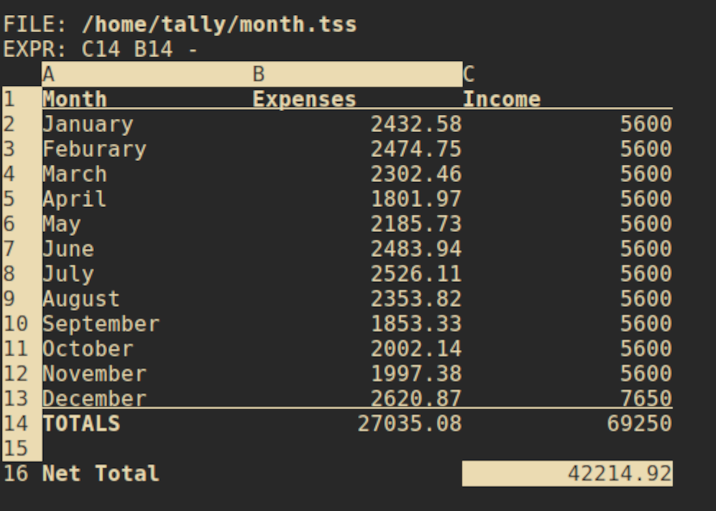Select row number 10 header
Screen dimensions: 716x511
click(22, 324)
